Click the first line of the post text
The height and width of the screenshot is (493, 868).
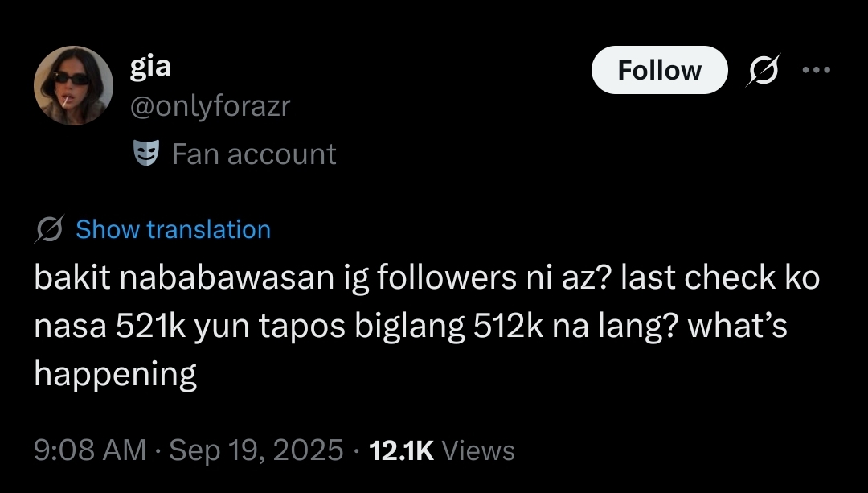[x=427, y=277]
